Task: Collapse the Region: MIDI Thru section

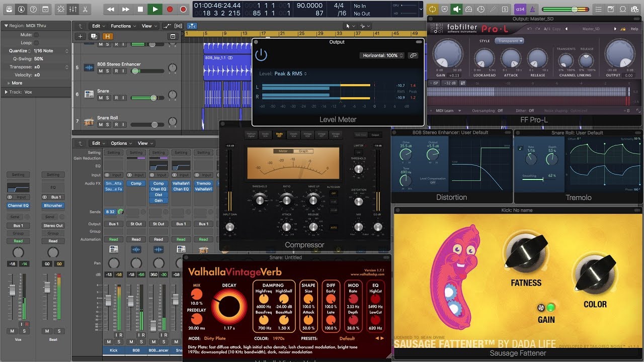Action: click(6, 25)
